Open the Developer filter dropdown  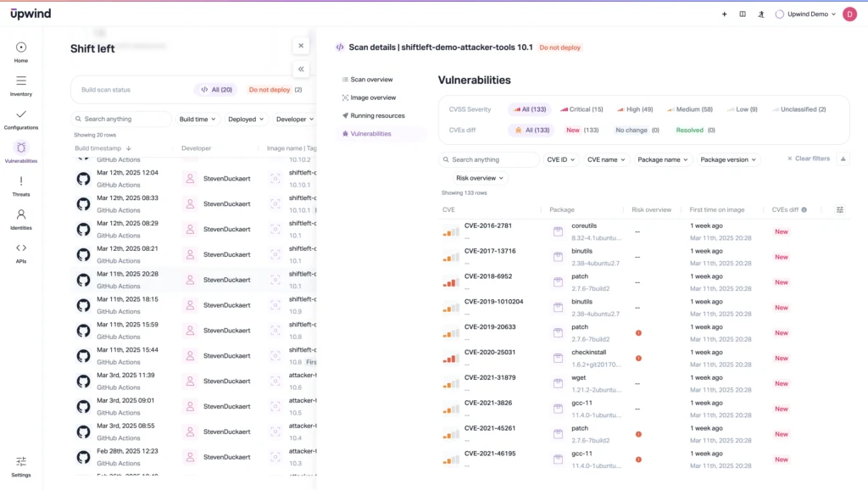tap(295, 119)
